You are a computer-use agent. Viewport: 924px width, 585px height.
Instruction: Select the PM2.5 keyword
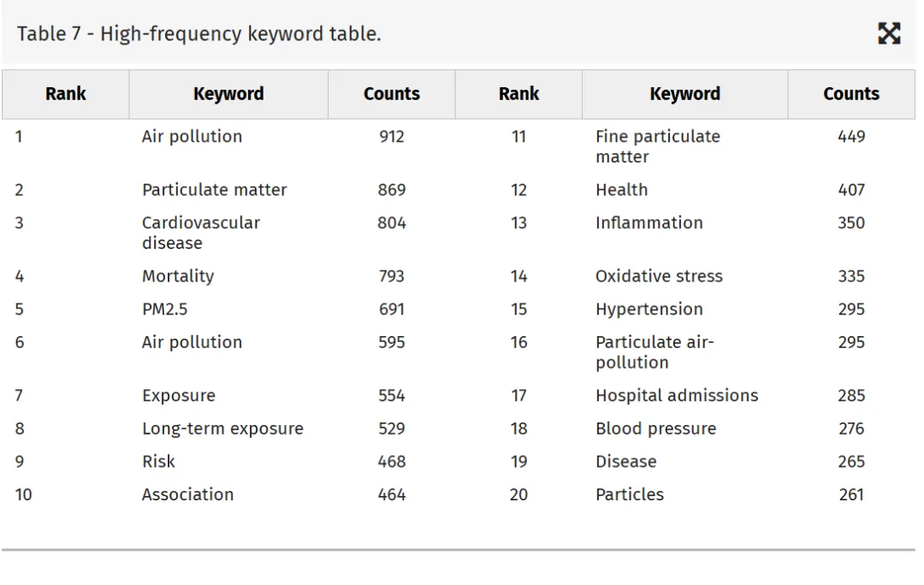(x=164, y=310)
